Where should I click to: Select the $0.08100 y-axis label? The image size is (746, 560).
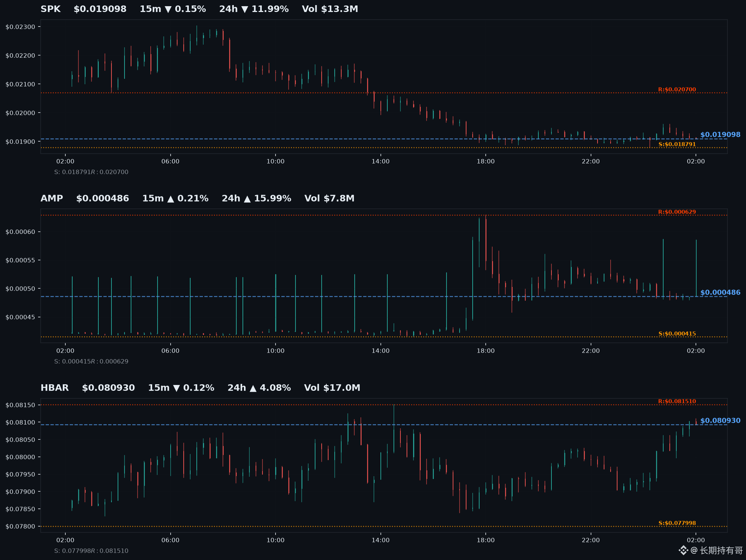(x=20, y=422)
